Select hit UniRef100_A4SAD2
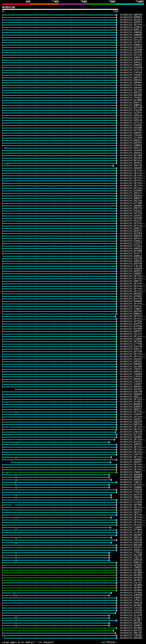The image size is (146, 644). click(x=131, y=168)
